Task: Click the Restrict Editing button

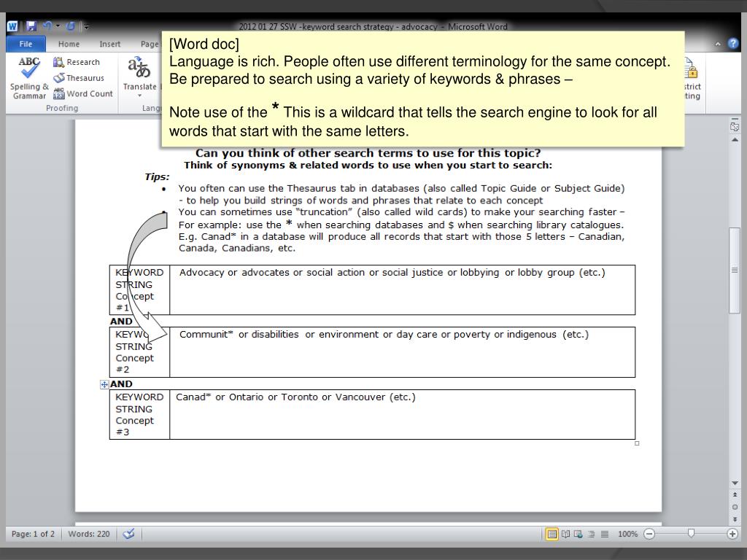Action: click(692, 78)
